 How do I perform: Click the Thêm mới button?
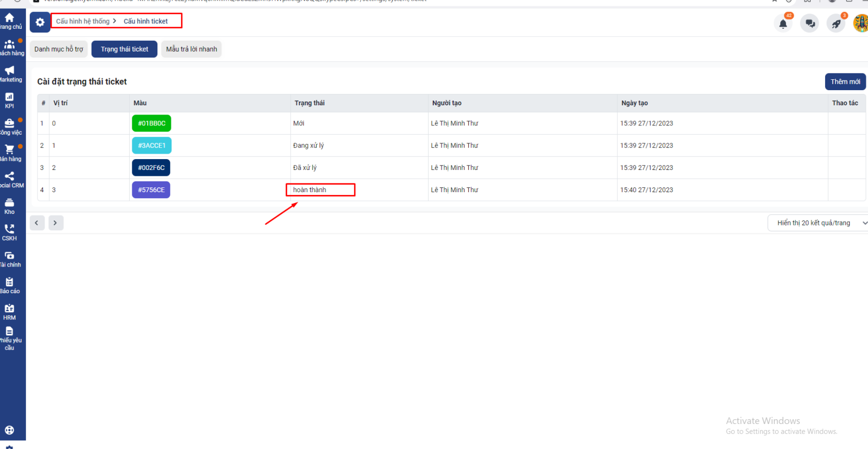point(845,82)
